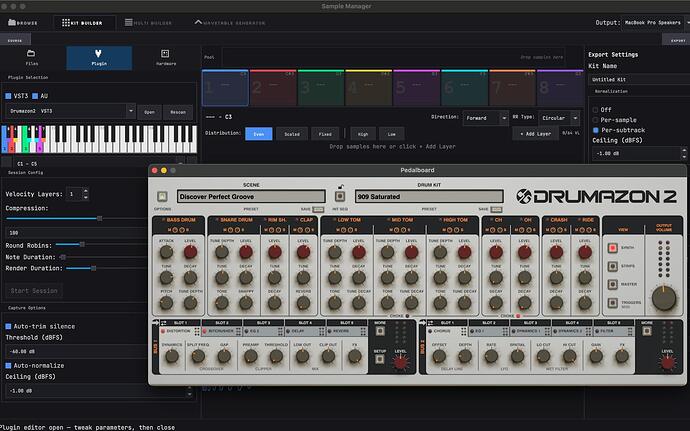The width and height of the screenshot is (690, 431).
Task: Click the Snare Drum Snappy knob
Action: click(x=246, y=302)
